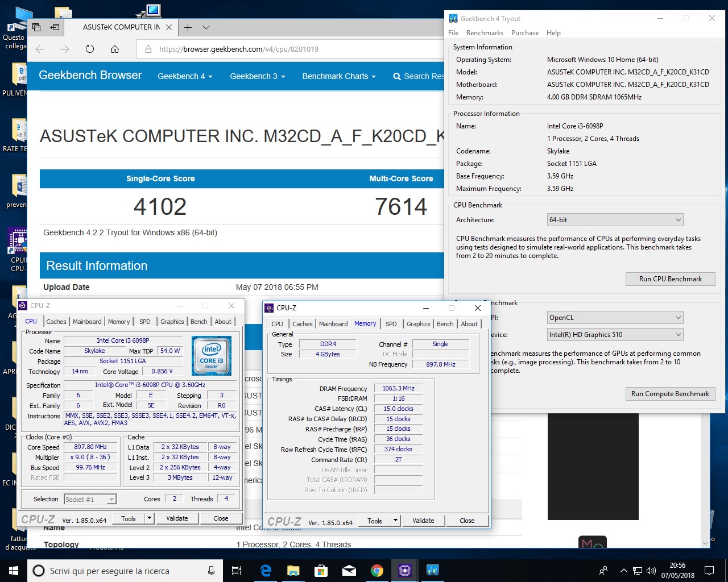Select CPU tab in right CPU-Z window
Viewport: 728px width, 582px height.
pos(277,324)
